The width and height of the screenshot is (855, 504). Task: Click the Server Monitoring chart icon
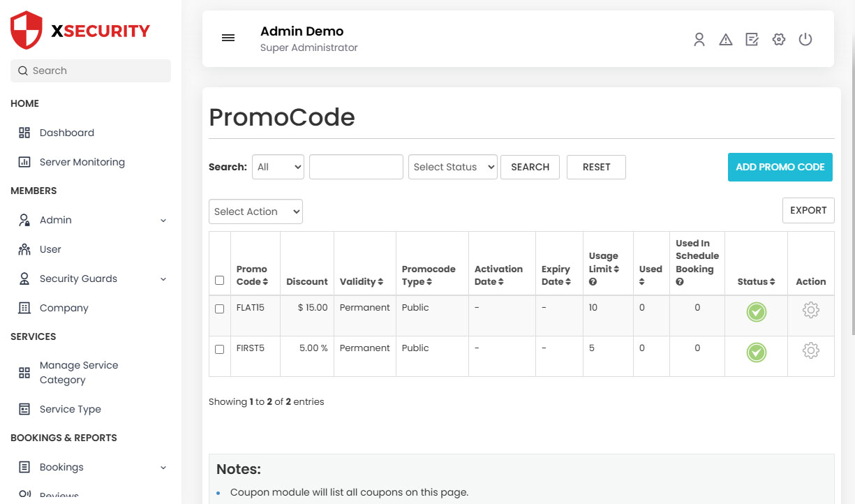pyautogui.click(x=24, y=162)
